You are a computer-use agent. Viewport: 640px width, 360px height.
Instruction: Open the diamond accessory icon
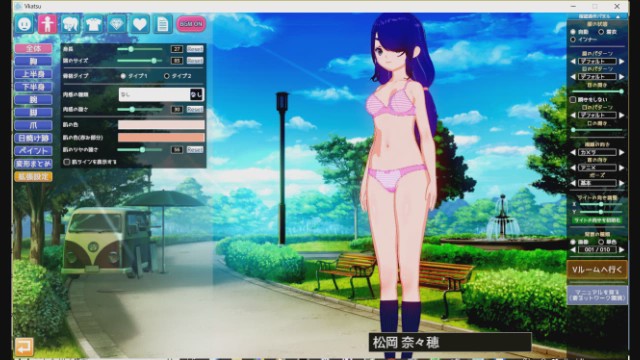coord(117,24)
